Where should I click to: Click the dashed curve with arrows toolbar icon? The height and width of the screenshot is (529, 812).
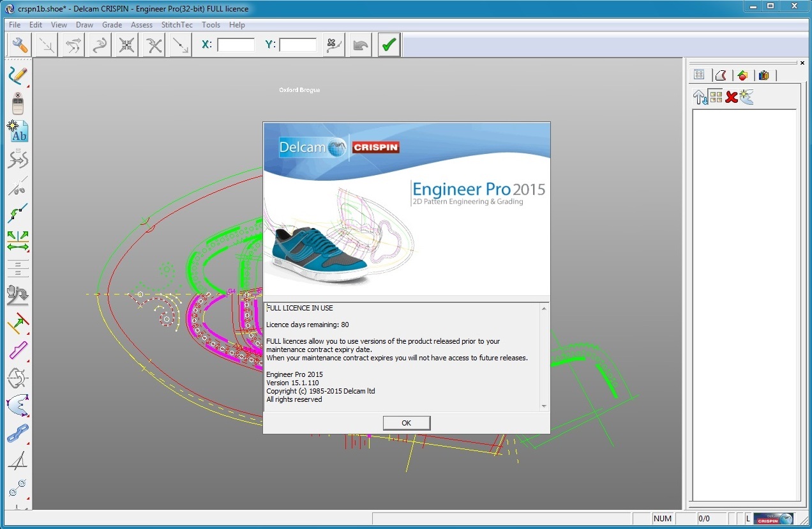tap(73, 45)
